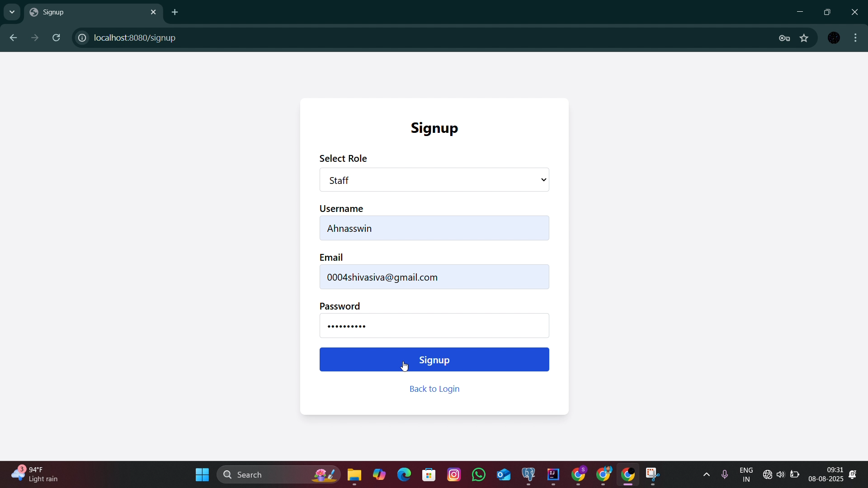This screenshot has width=868, height=488.
Task: Open WhatsApp from the taskbar
Action: (x=479, y=474)
